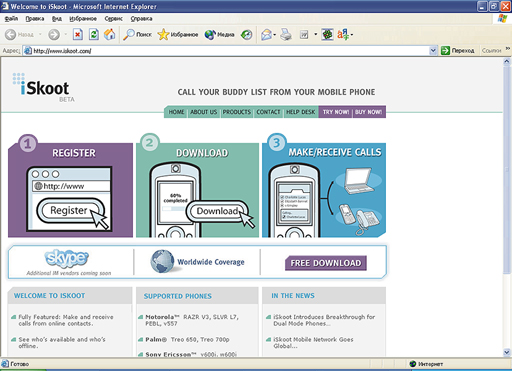
Task: Open the Файл menu
Action: [x=11, y=19]
